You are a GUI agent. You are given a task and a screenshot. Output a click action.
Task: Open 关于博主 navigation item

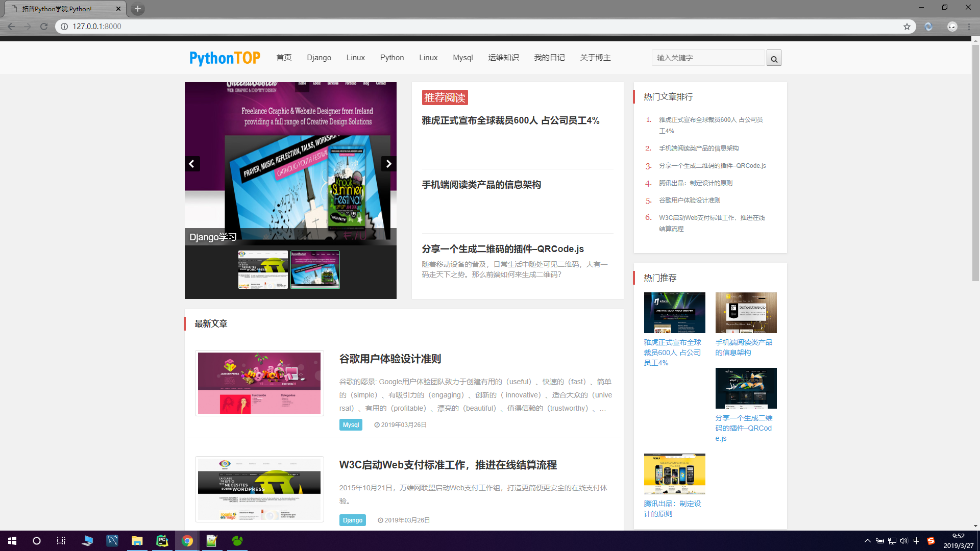[x=595, y=58]
